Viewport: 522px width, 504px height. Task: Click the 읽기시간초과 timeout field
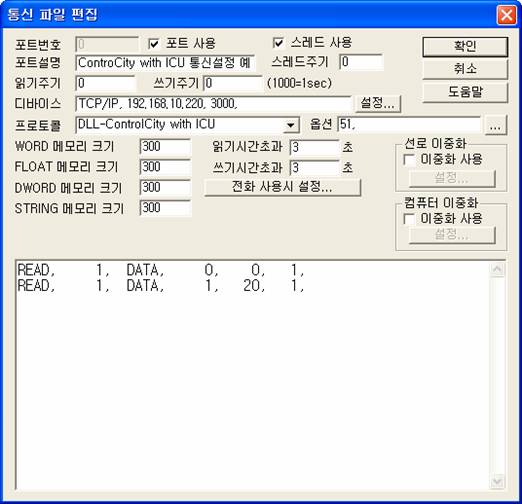pyautogui.click(x=314, y=147)
